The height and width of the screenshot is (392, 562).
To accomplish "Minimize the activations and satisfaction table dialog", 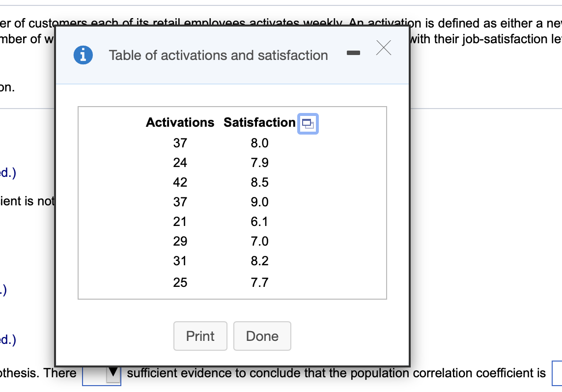I will pos(353,53).
